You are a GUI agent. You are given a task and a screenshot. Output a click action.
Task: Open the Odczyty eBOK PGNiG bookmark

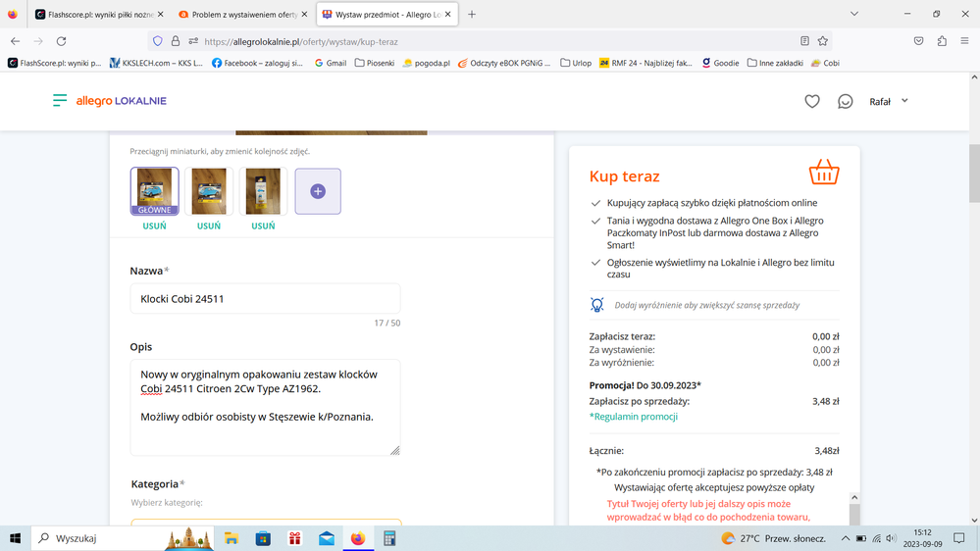tap(504, 63)
